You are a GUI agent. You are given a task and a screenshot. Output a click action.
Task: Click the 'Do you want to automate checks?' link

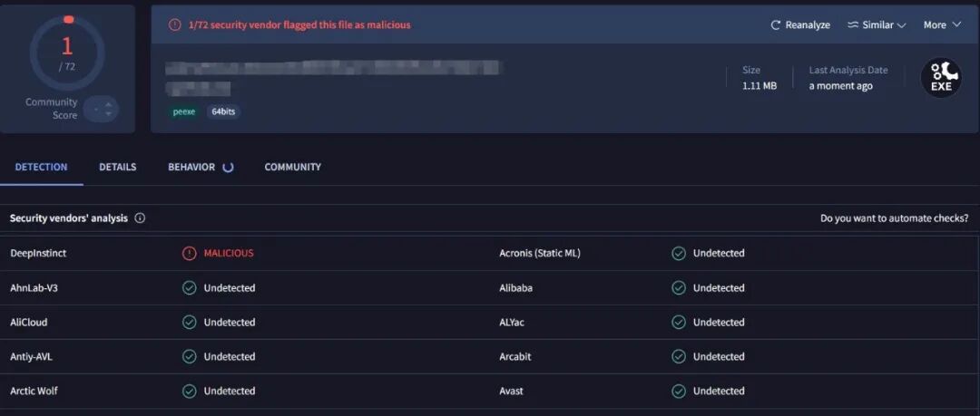tap(894, 218)
